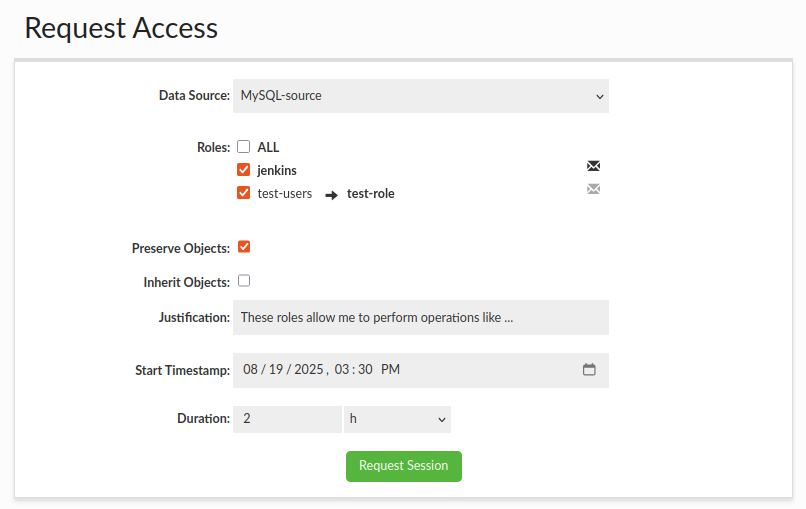This screenshot has width=806, height=509.
Task: Click the dark envelope icon next to jenkins
Action: click(593, 166)
